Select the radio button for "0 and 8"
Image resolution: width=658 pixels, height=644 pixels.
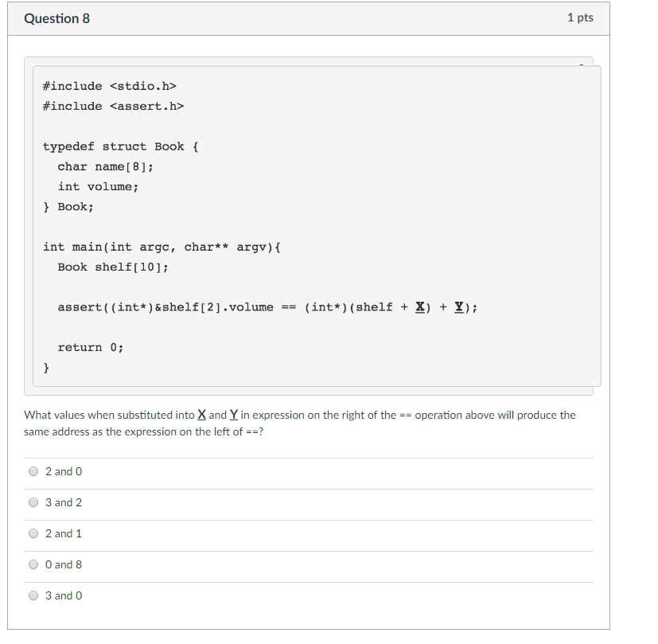coord(33,564)
